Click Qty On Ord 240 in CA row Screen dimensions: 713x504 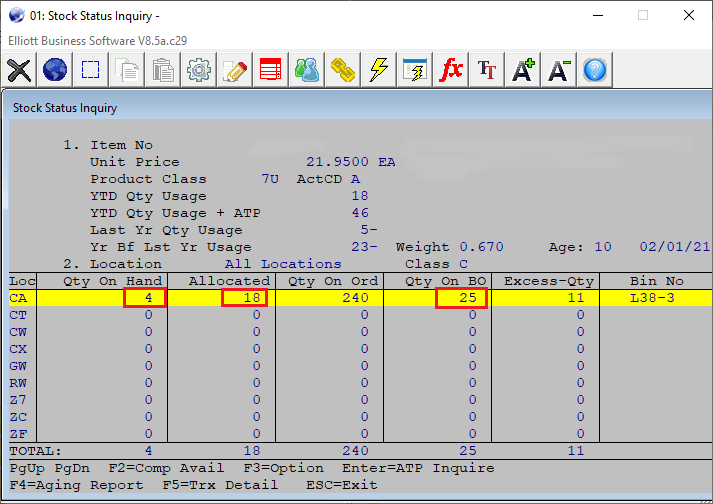pyautogui.click(x=356, y=298)
